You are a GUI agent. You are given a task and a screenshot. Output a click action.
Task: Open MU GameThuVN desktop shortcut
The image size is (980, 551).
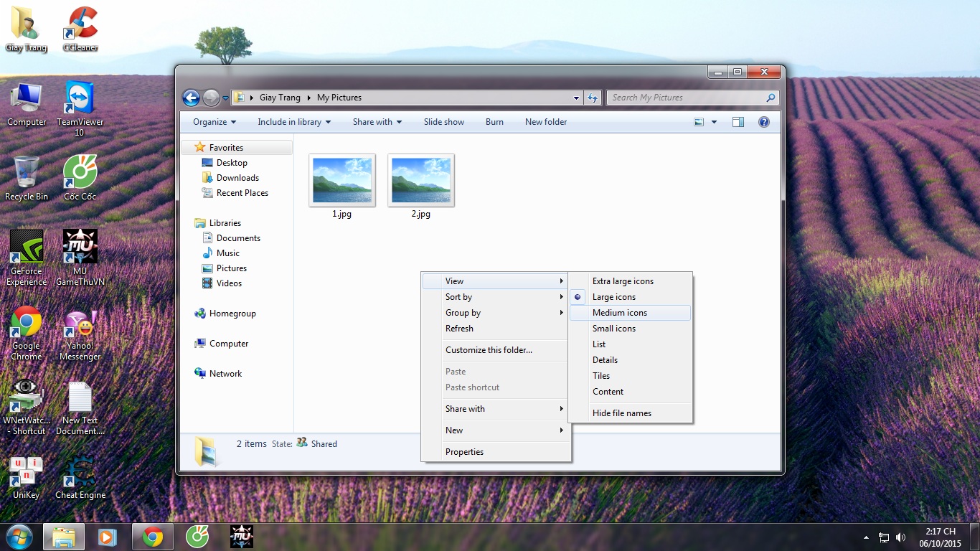[x=80, y=258]
